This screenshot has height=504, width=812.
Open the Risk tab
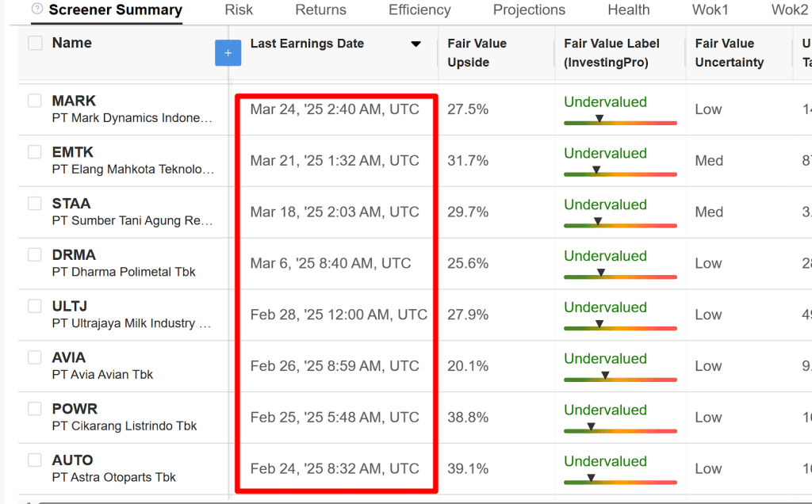coord(239,10)
